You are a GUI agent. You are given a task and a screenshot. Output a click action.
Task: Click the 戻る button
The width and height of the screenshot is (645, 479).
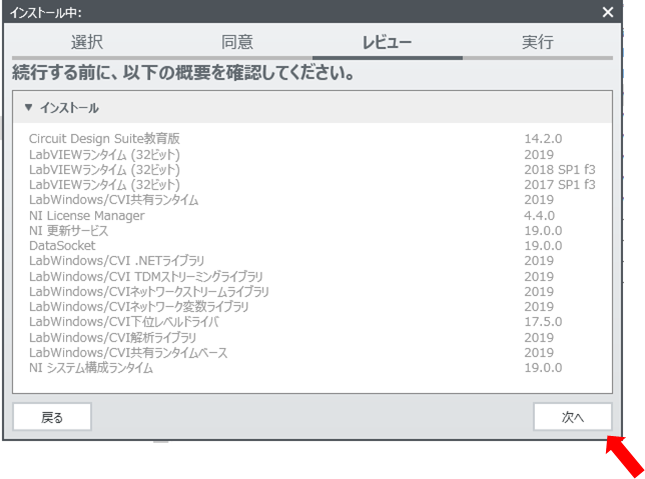[52, 417]
